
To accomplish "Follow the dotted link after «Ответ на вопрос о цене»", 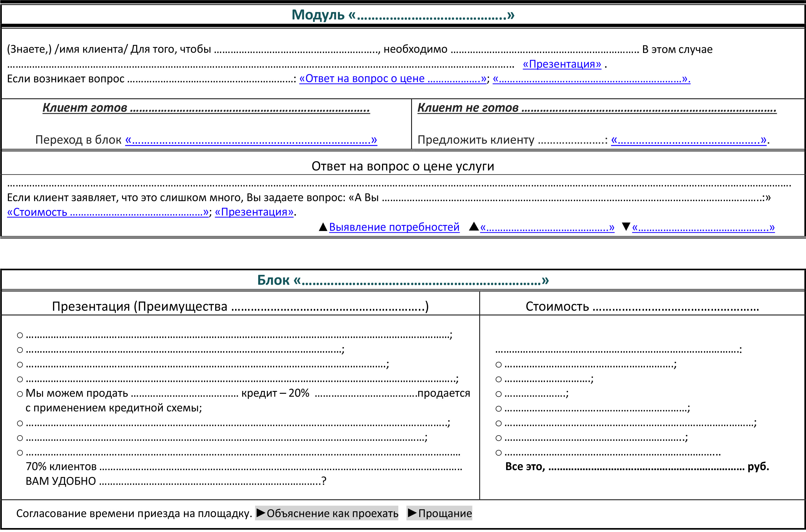I will click(591, 79).
